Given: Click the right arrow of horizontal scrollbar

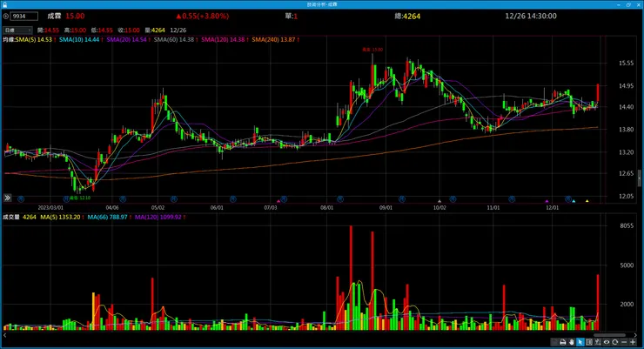Looking at the screenshot, I should click(x=636, y=335).
